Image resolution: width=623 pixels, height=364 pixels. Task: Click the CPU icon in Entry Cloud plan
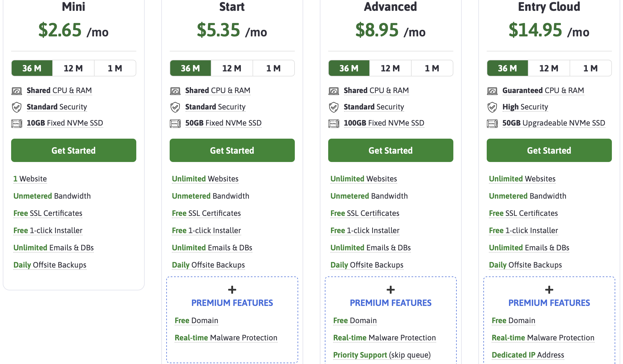[492, 91]
